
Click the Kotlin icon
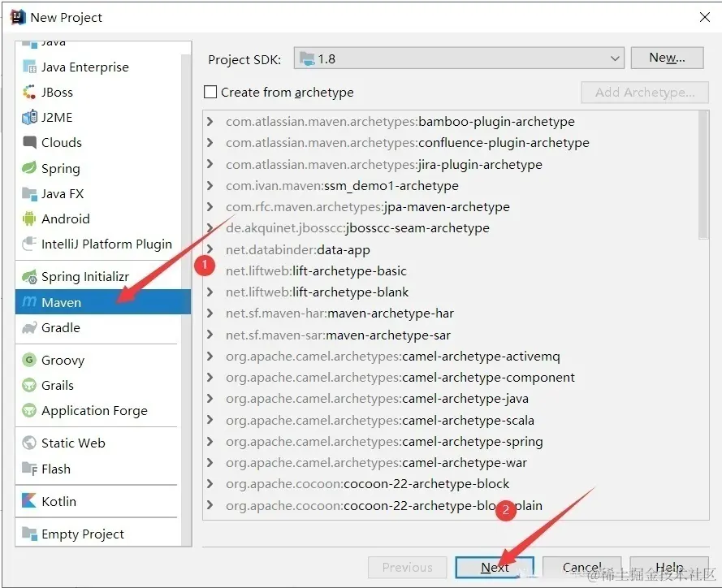tap(29, 501)
